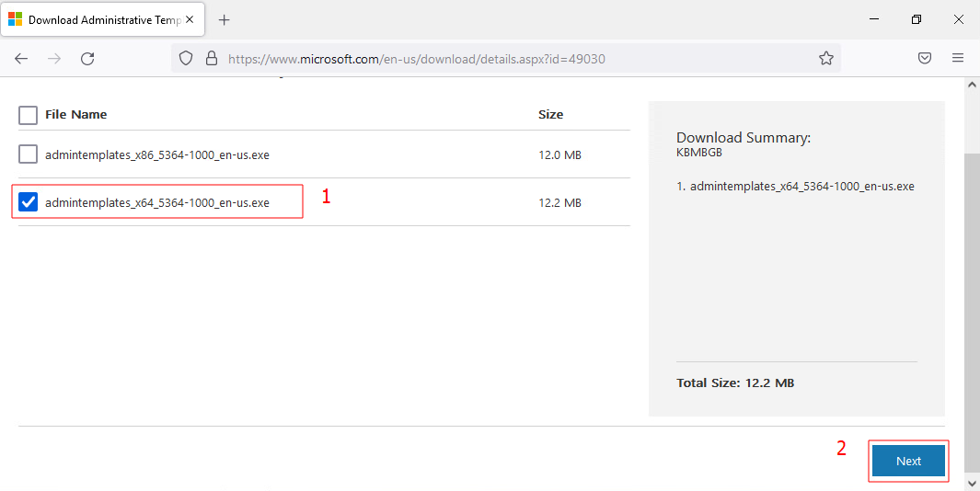
Task: Bookmark this page with star icon
Action: click(825, 58)
